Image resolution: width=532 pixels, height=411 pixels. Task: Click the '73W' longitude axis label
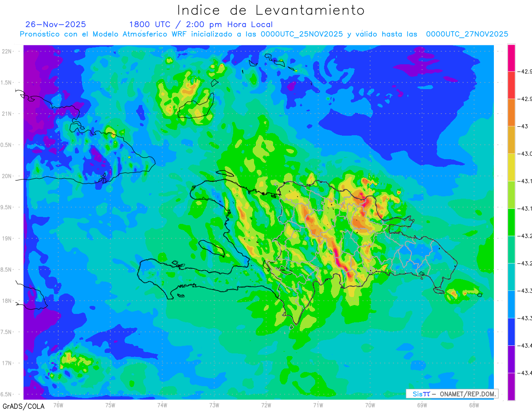214,405
